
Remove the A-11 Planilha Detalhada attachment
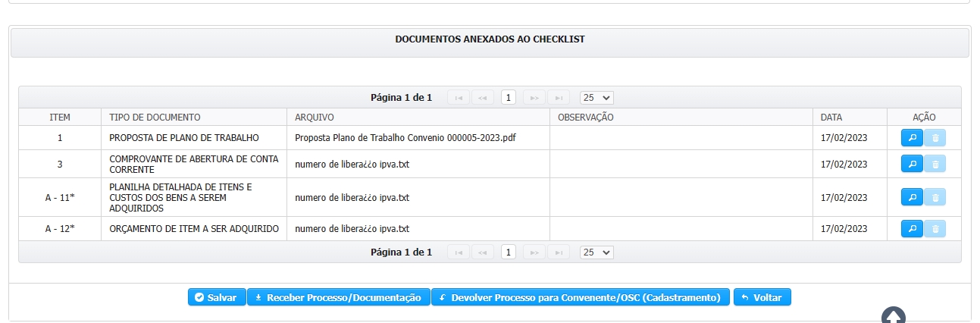point(935,197)
